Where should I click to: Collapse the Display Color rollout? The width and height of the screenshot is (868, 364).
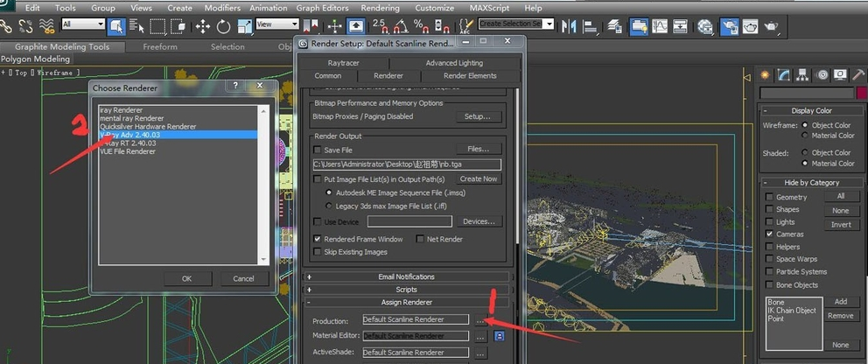tap(811, 110)
